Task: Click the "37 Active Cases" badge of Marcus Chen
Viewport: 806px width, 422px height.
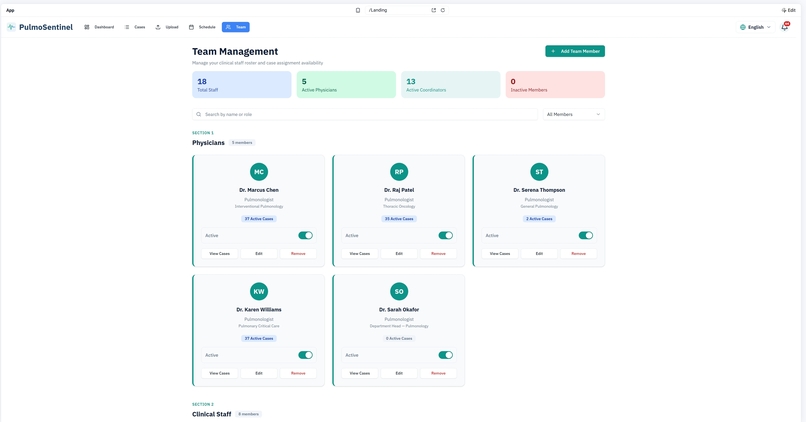Action: pyautogui.click(x=259, y=219)
